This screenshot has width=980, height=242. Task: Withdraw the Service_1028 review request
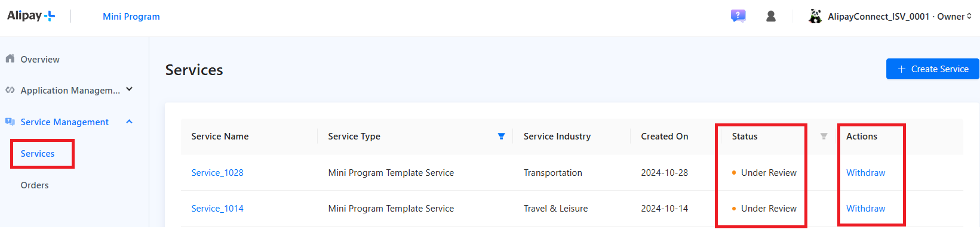click(x=865, y=173)
